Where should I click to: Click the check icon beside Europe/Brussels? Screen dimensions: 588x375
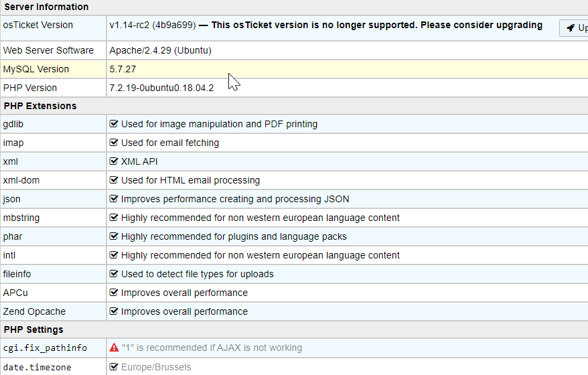tap(114, 366)
